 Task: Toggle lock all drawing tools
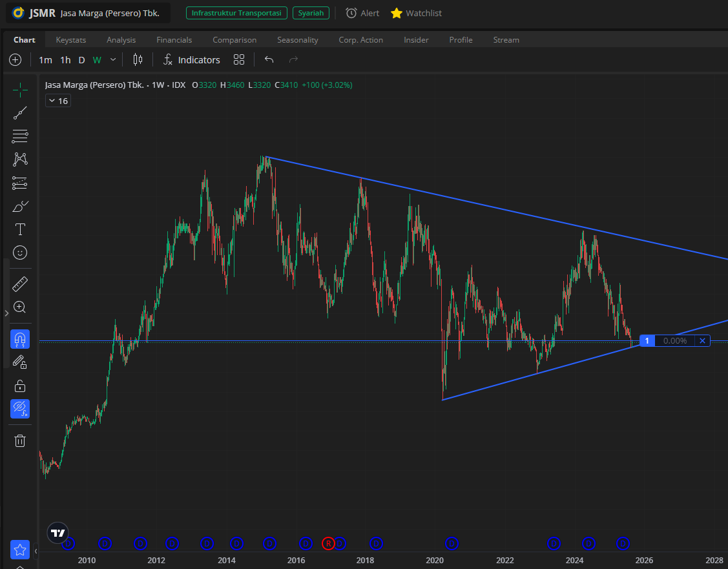click(20, 386)
